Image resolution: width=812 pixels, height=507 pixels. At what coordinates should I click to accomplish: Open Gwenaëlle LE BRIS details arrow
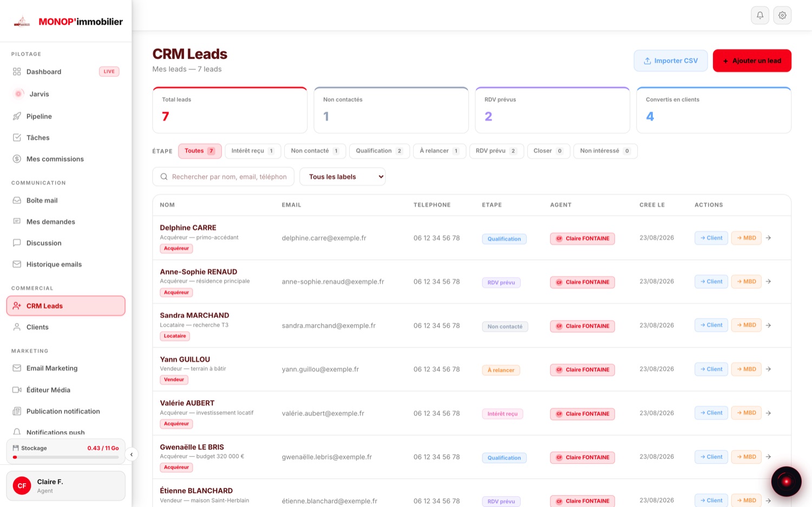768,457
